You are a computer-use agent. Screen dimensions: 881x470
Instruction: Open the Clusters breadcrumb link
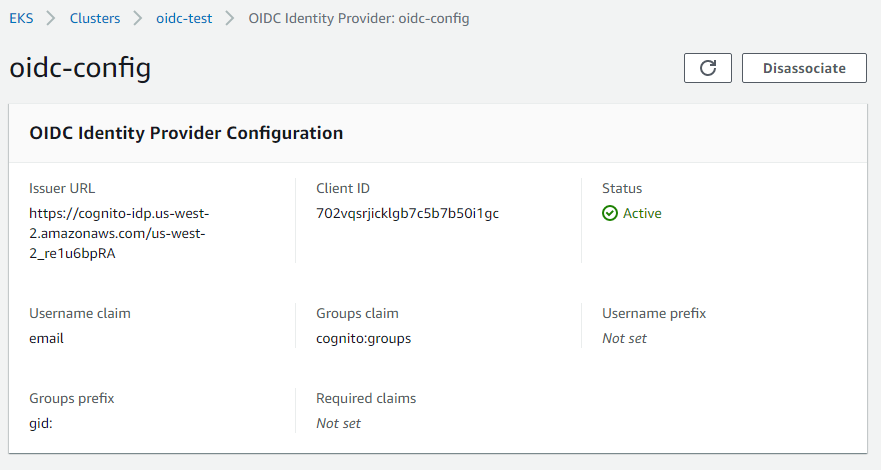[x=95, y=18]
